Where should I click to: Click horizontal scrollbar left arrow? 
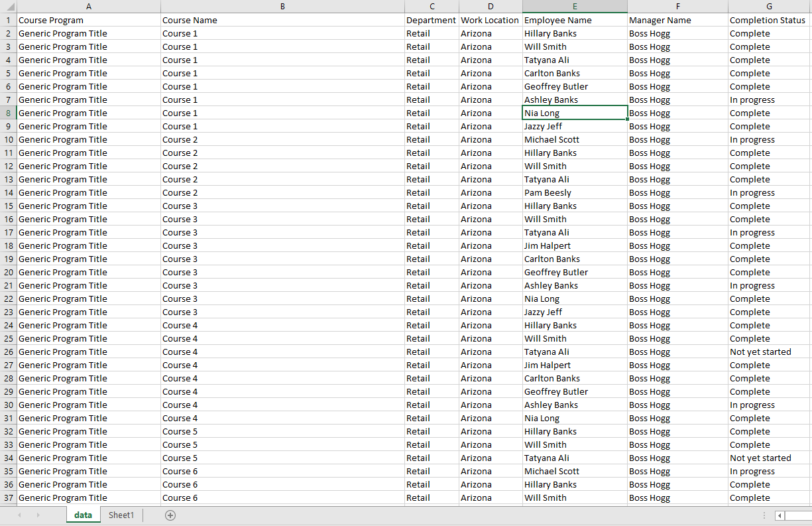(x=780, y=515)
